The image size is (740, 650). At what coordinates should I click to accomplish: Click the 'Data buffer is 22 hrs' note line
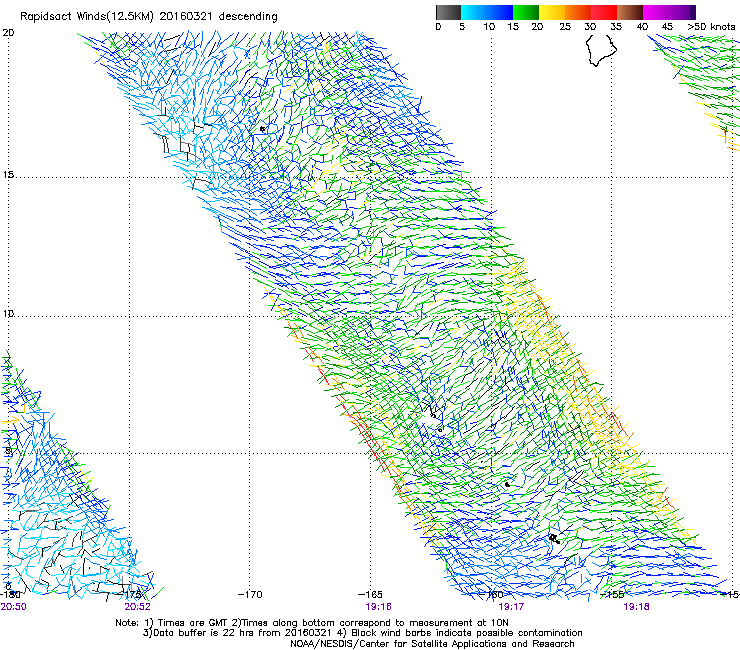click(362, 633)
